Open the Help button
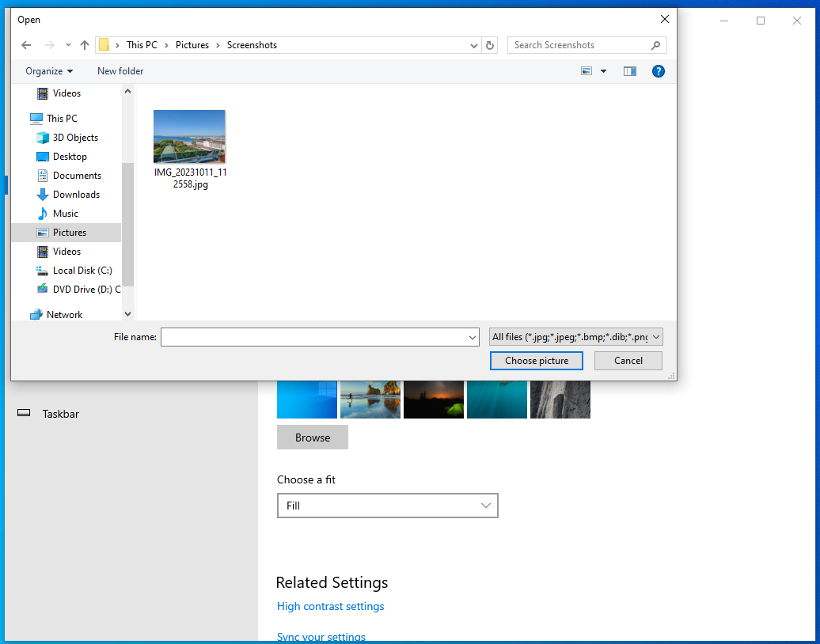Image resolution: width=820 pixels, height=644 pixels. coord(658,71)
